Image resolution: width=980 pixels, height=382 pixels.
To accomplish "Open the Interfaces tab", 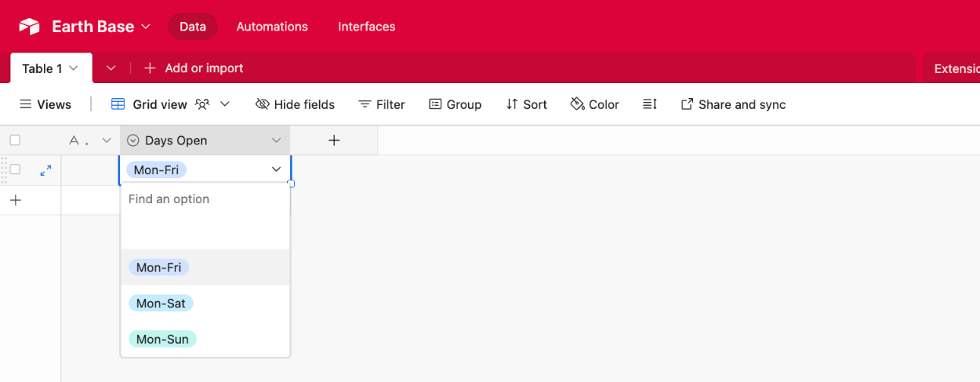I will click(x=366, y=27).
